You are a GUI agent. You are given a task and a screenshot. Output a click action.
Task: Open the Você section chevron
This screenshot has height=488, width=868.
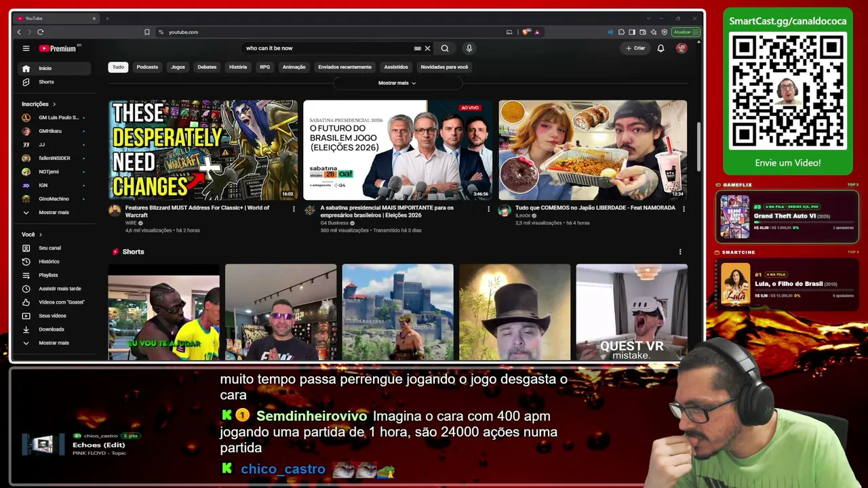click(40, 235)
